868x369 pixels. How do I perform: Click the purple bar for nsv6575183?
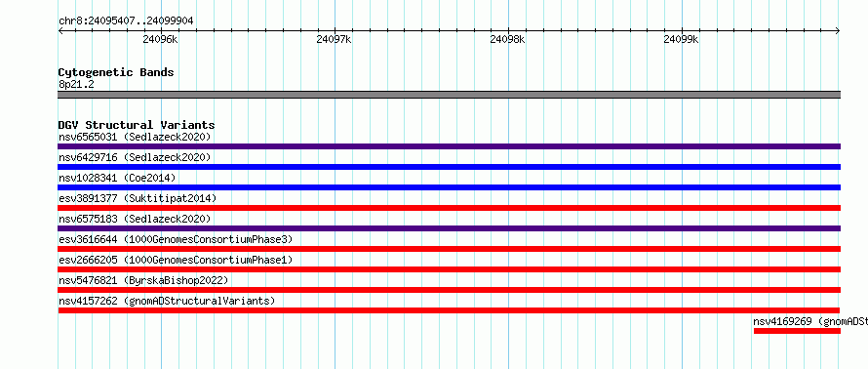449,228
